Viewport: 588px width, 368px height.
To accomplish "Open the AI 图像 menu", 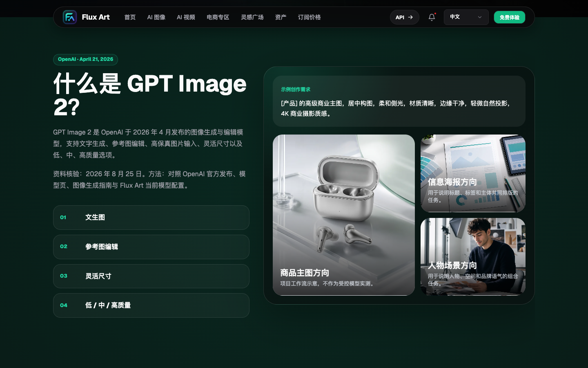I will click(156, 17).
